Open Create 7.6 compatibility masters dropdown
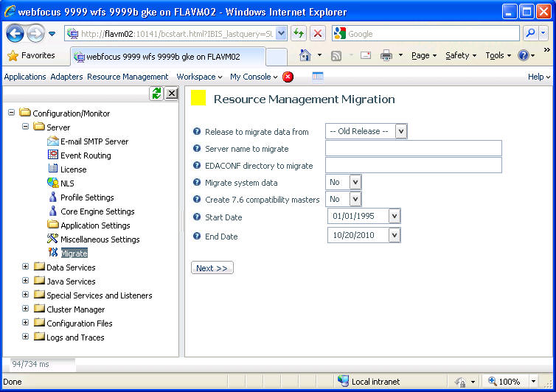 click(355, 199)
